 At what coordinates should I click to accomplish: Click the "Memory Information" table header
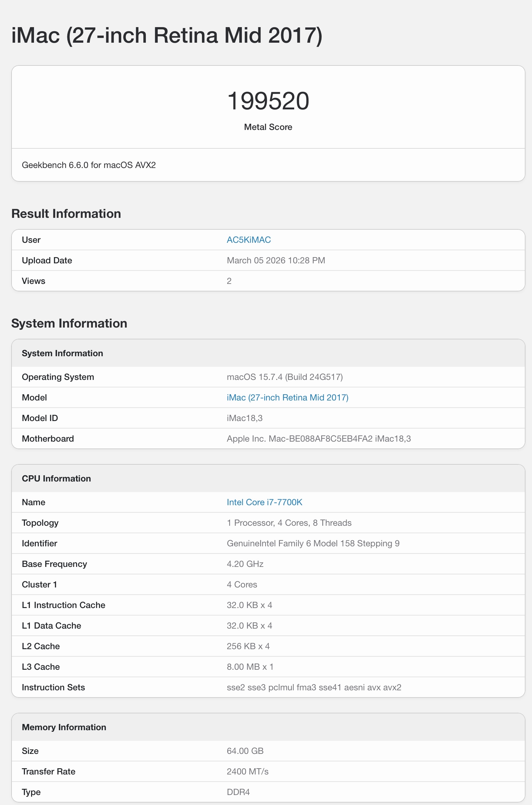pos(268,727)
